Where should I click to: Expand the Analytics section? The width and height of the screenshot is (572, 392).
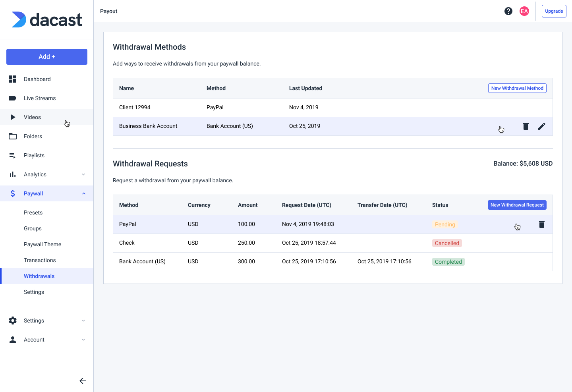[83, 174]
